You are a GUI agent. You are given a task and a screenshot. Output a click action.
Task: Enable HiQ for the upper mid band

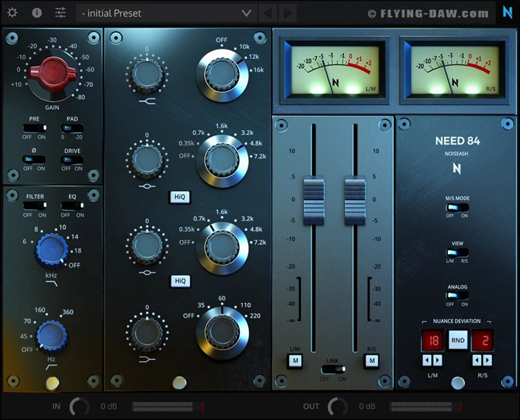click(x=180, y=197)
